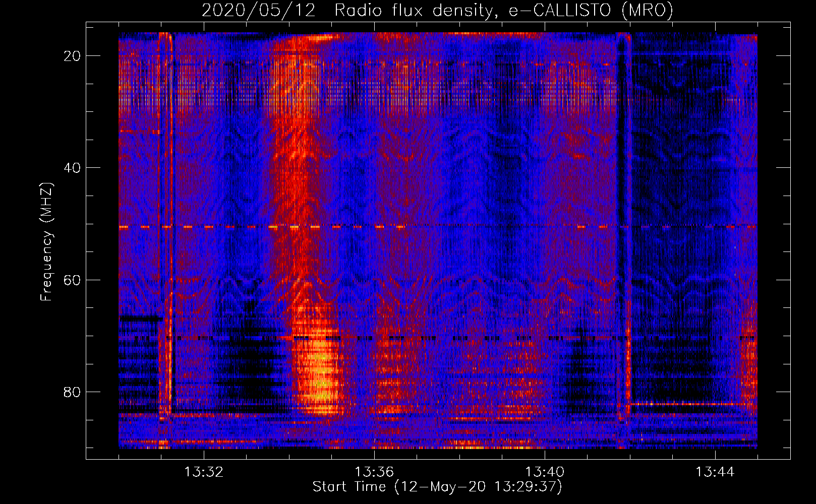Click the frequency tick label '40'
The image size is (816, 504).
pyautogui.click(x=73, y=168)
